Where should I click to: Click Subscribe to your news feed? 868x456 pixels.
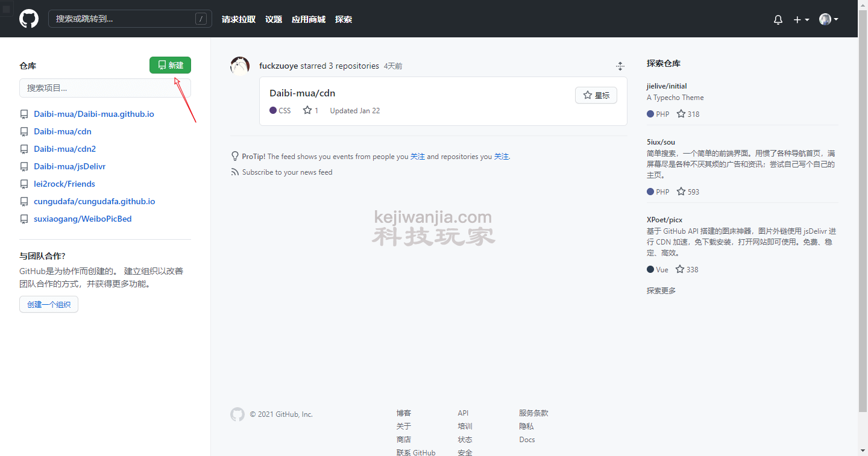[287, 172]
